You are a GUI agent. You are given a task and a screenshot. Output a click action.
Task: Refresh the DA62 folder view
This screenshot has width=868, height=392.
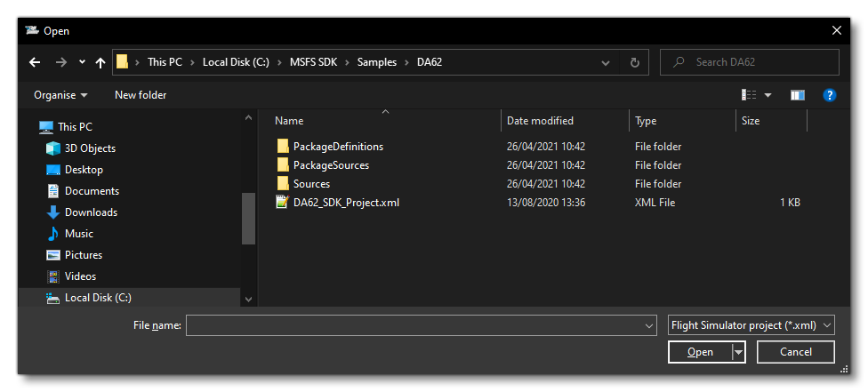coord(634,62)
